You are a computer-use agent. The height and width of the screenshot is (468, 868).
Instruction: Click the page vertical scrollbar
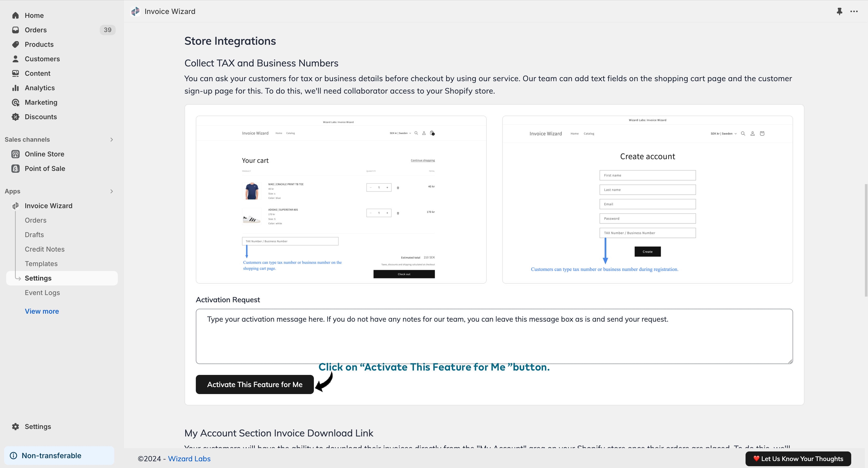point(866,240)
